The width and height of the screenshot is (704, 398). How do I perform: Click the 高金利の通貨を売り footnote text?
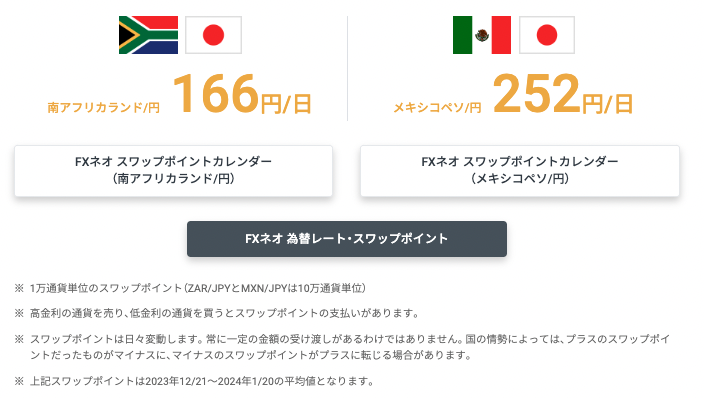[x=224, y=313]
